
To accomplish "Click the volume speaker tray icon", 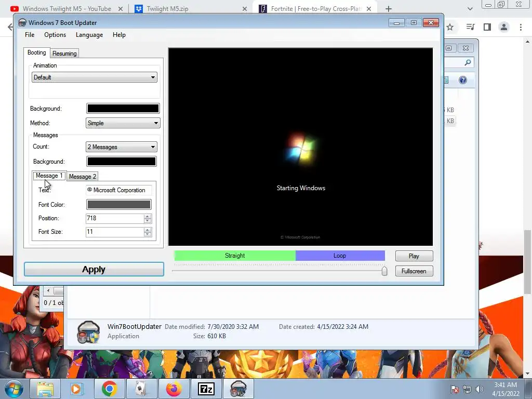I will pyautogui.click(x=480, y=389).
